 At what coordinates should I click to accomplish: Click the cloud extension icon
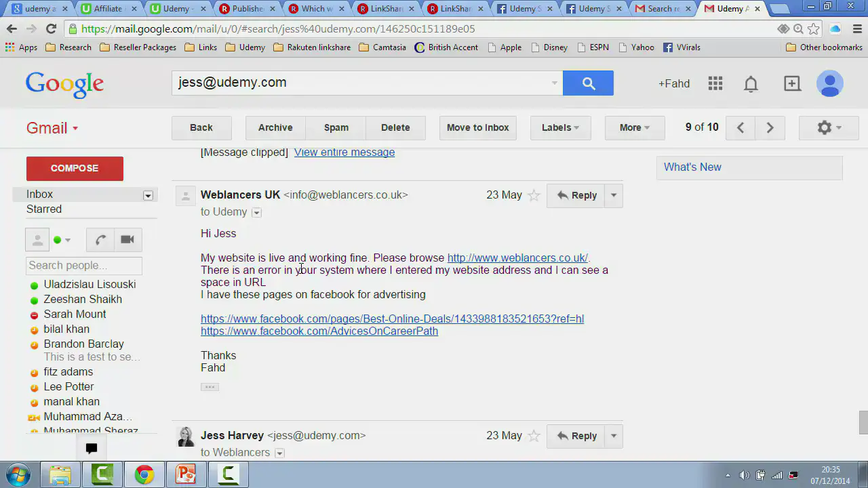[835, 28]
